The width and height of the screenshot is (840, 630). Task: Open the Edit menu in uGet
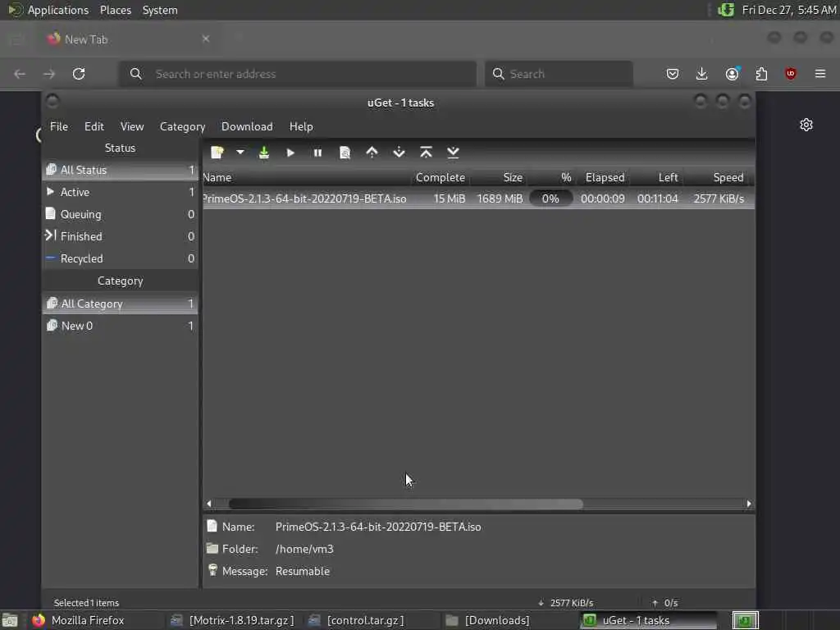point(94,126)
